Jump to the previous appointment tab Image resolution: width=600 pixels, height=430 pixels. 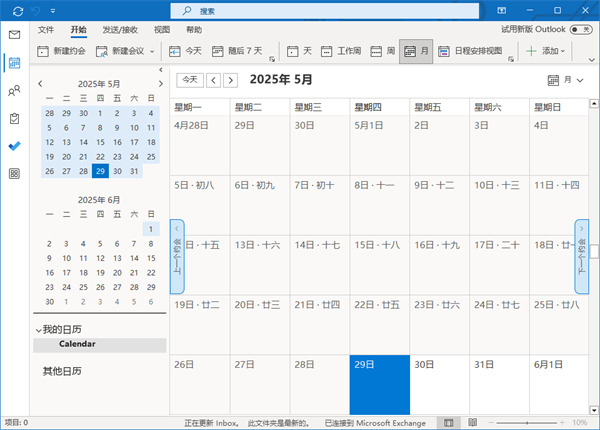177,256
